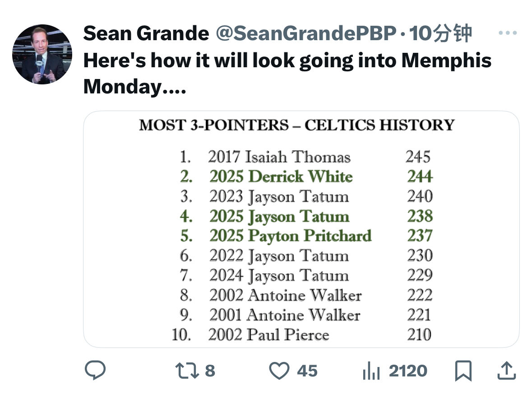Open Sean Grande's profile avatar

[42, 54]
